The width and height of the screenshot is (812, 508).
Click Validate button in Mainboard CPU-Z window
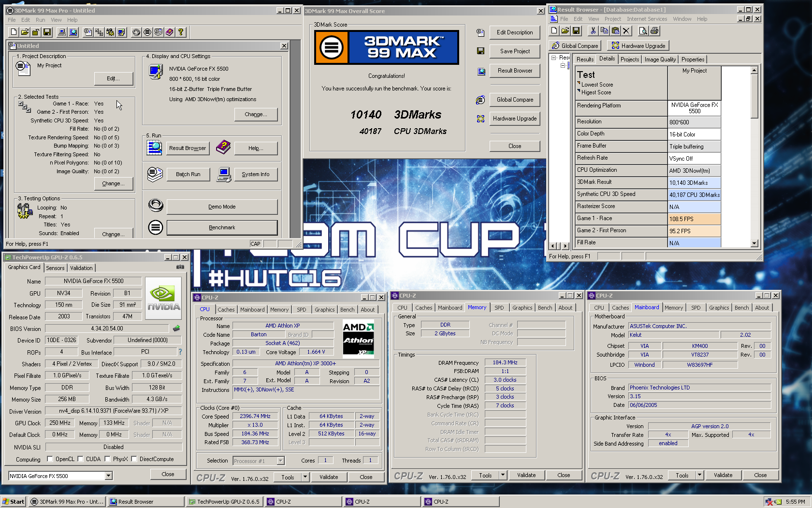[723, 475]
